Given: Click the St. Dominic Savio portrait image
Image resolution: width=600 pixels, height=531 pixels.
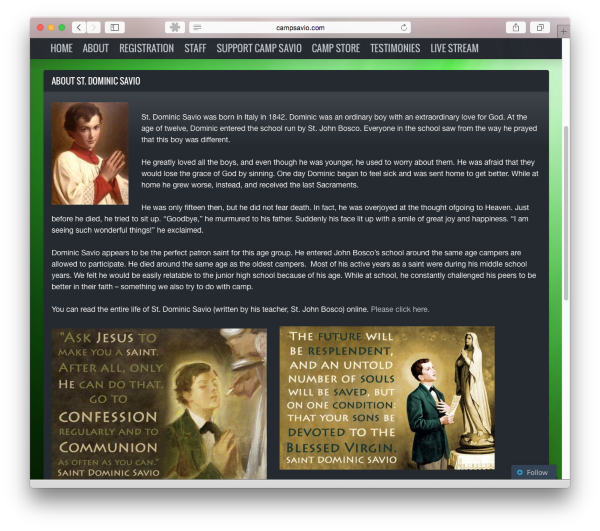Looking at the screenshot, I should coord(90,153).
